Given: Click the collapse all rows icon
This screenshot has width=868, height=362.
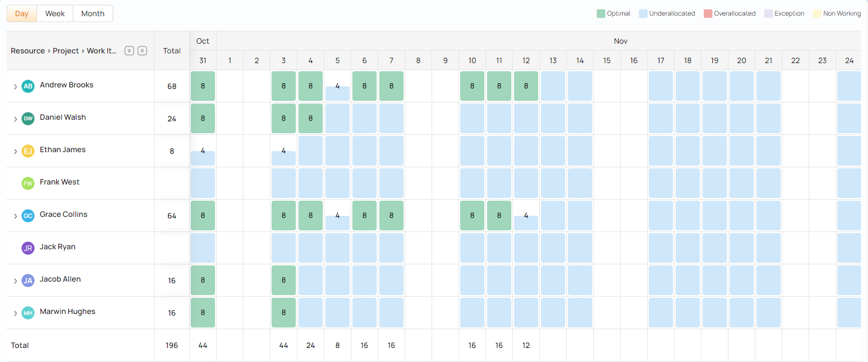Looking at the screenshot, I should click(142, 51).
